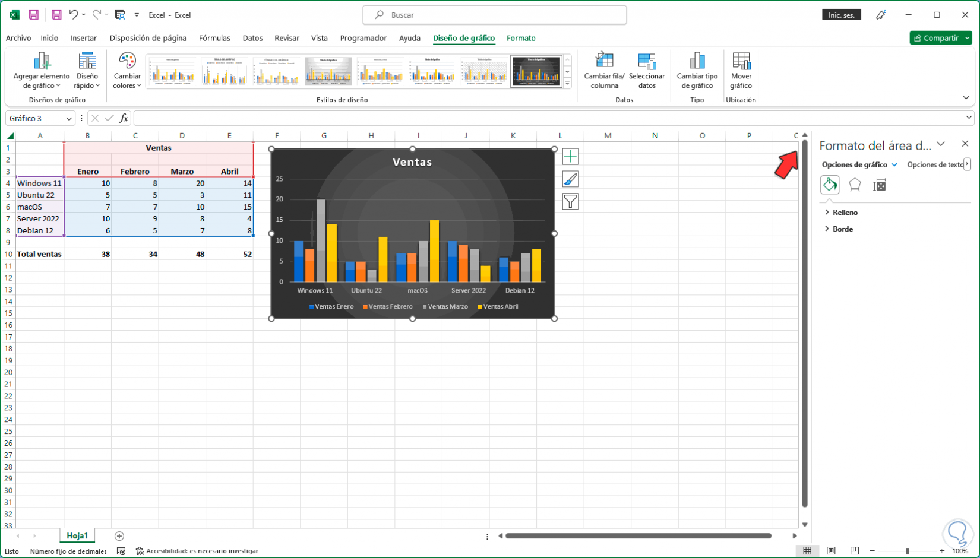Expand the Relleno section

(841, 212)
